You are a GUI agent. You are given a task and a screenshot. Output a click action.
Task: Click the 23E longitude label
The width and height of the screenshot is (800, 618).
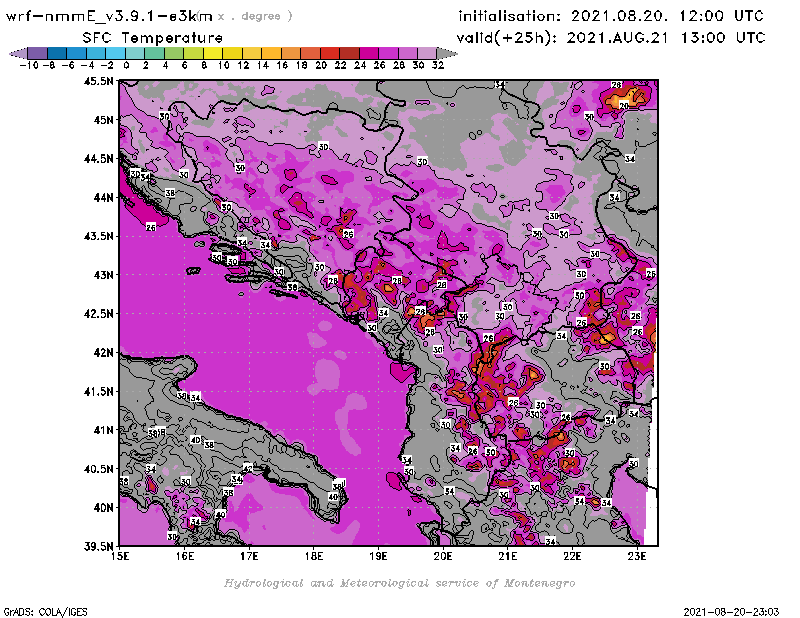(x=637, y=556)
